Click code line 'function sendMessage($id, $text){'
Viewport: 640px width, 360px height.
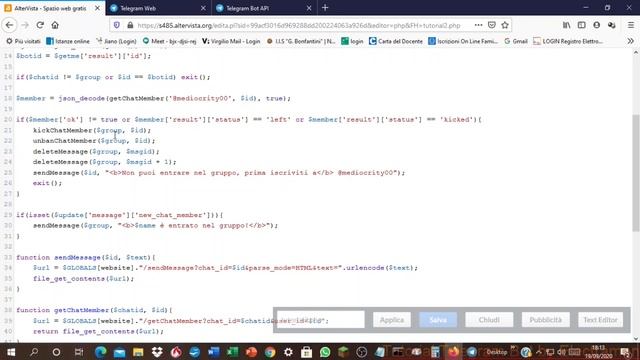86,258
